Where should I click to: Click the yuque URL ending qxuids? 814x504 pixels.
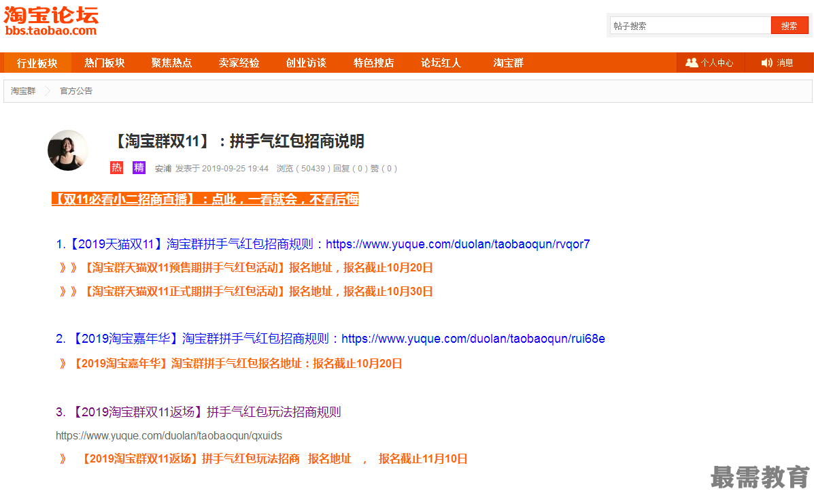point(169,435)
